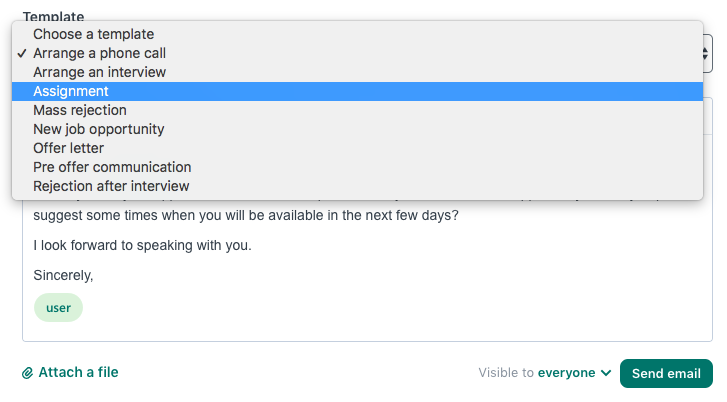
Task: Select the Assignment template option
Action: (357, 91)
